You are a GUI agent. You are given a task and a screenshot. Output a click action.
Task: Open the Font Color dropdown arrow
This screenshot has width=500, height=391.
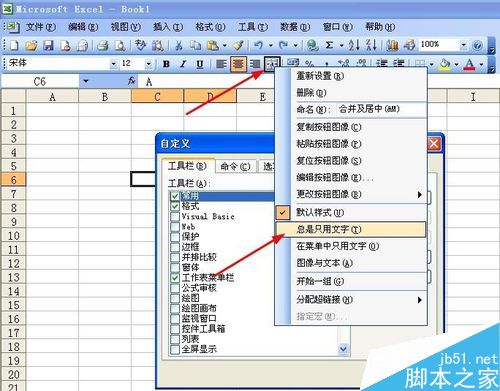[x=481, y=64]
